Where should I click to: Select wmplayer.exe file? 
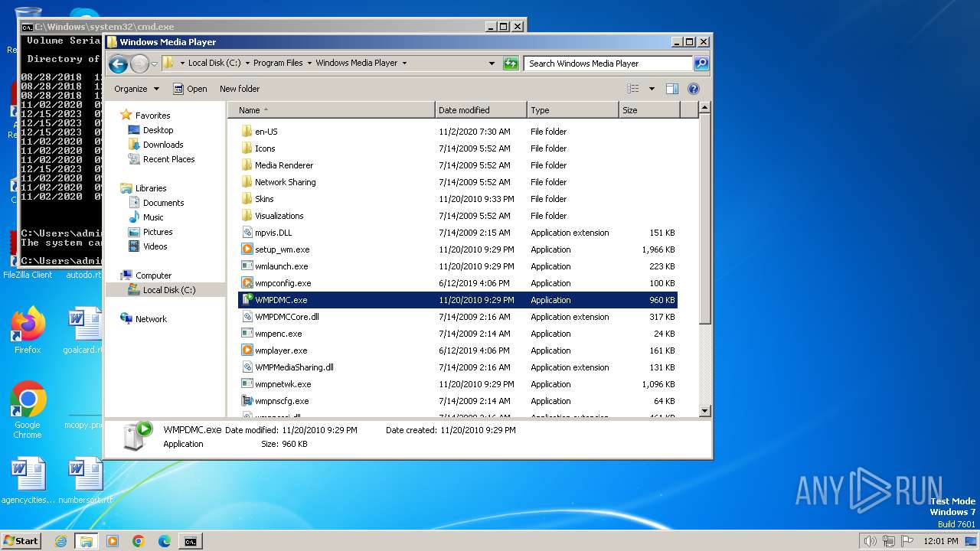pyautogui.click(x=458, y=350)
